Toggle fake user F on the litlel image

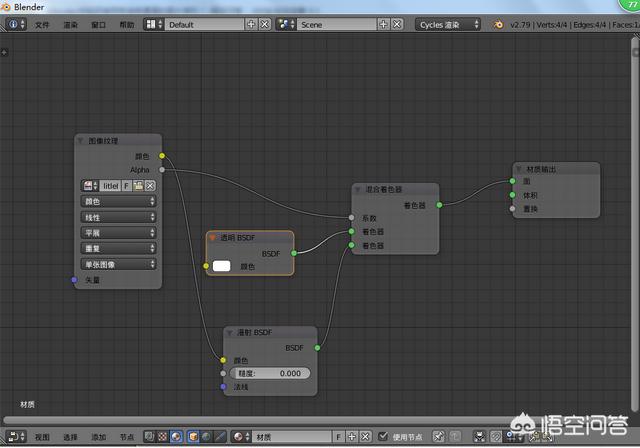coord(127,186)
